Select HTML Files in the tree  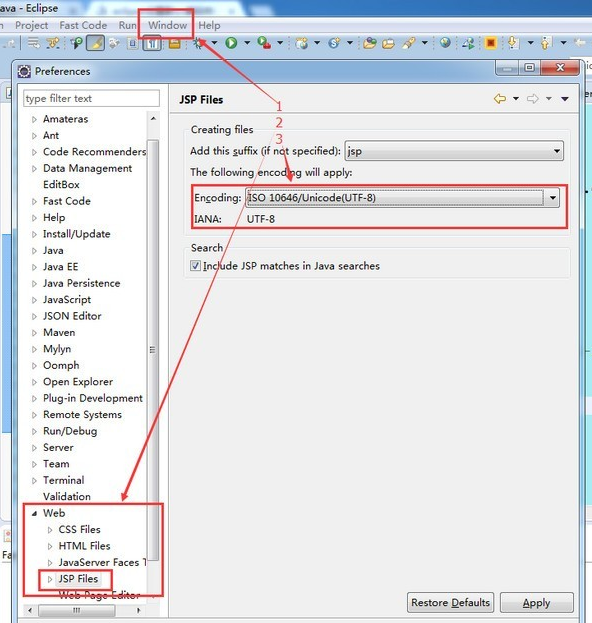(84, 546)
